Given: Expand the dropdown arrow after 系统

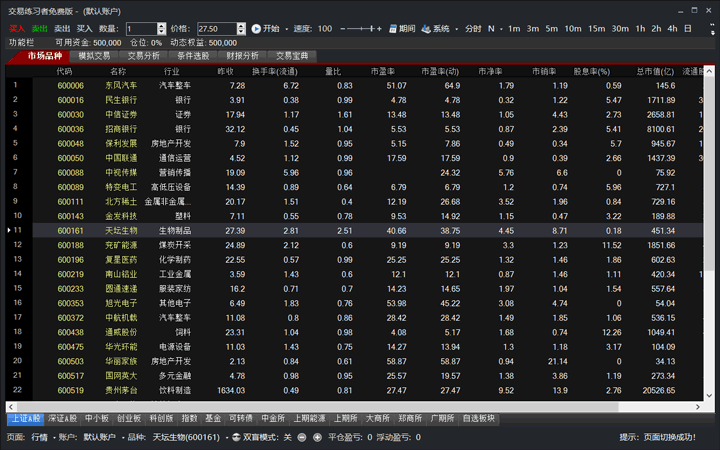Looking at the screenshot, I should [x=456, y=29].
